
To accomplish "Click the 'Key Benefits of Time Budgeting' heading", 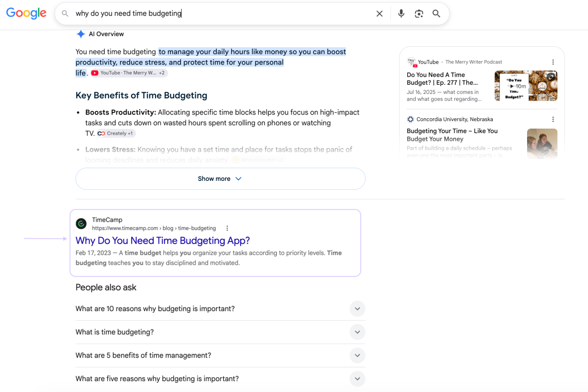I will [x=141, y=95].
